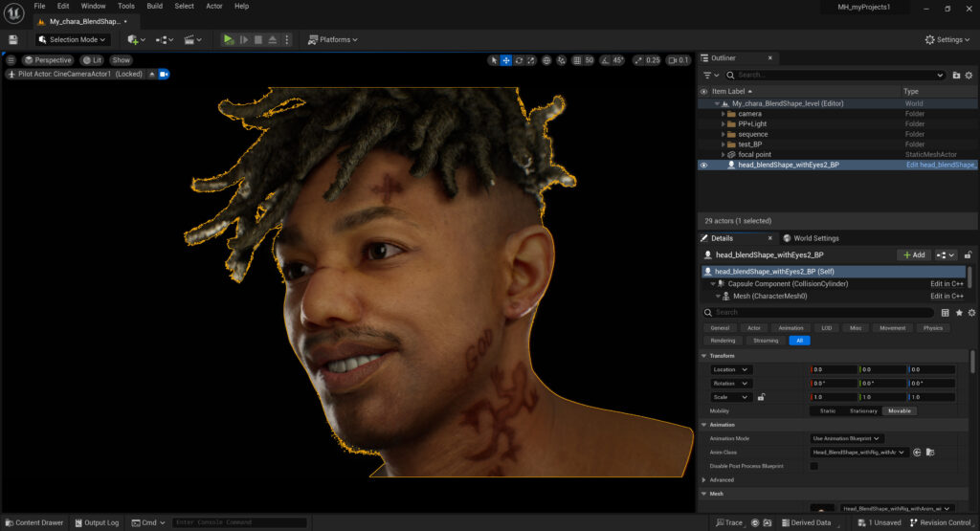Set Mobility to Static
Viewport: 980px width, 531px height.
click(x=828, y=410)
